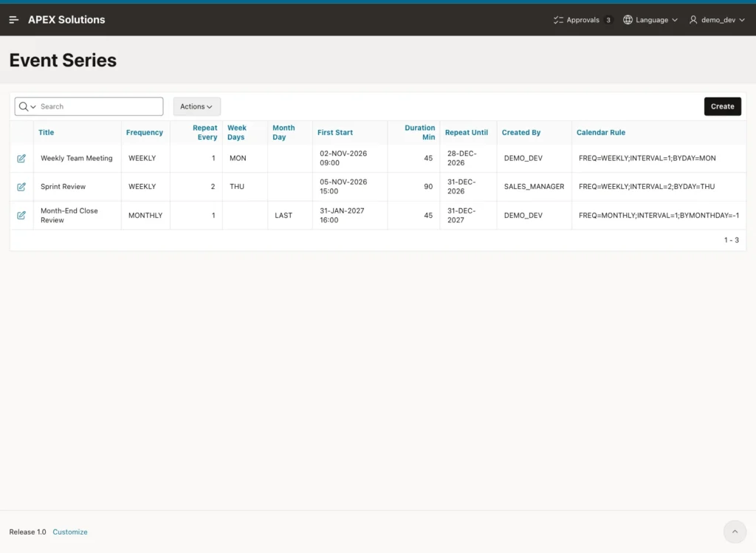Open the Repeat Every column header
Screen dimensions: 756x553
[x=205, y=133]
